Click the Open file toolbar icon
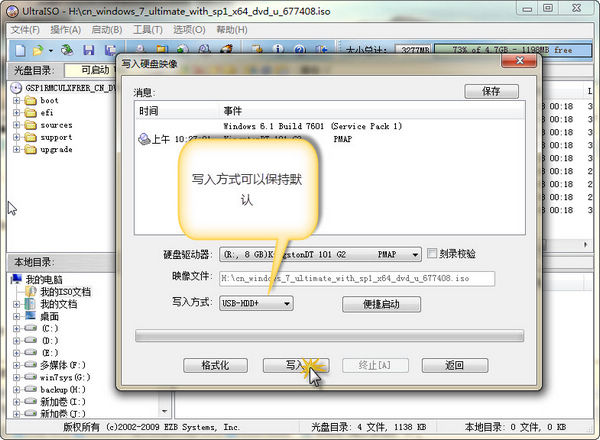This screenshot has width=600, height=440. (38, 50)
